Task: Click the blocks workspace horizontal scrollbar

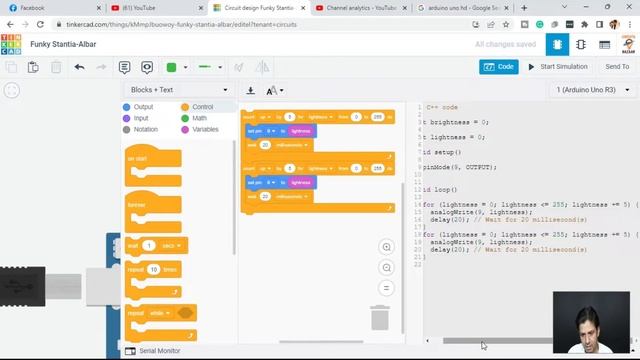Action: (321, 341)
